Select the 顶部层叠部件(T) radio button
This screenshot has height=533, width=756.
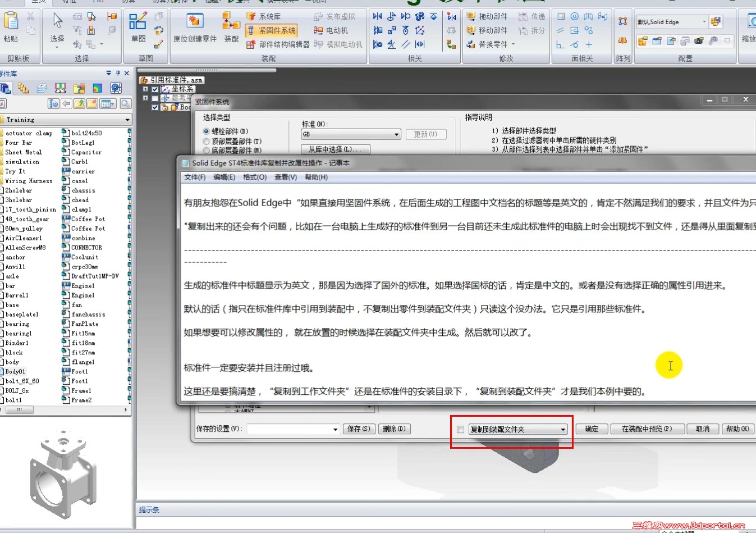tap(206, 142)
